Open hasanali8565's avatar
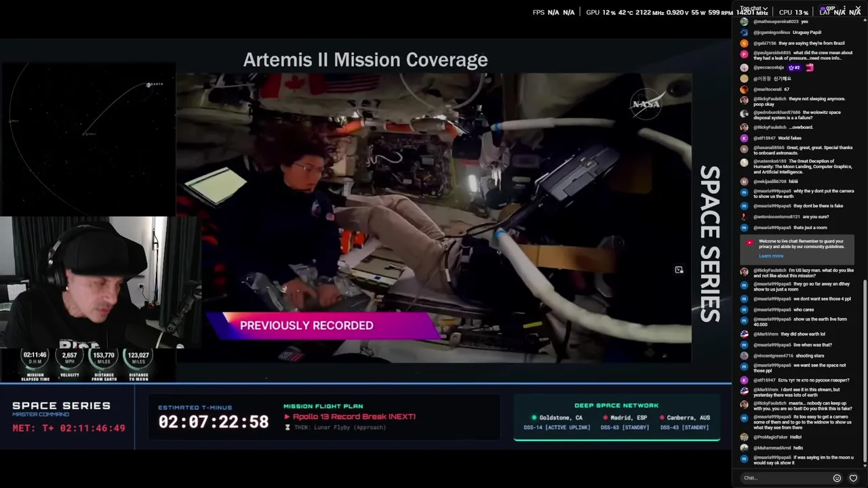 pyautogui.click(x=745, y=149)
